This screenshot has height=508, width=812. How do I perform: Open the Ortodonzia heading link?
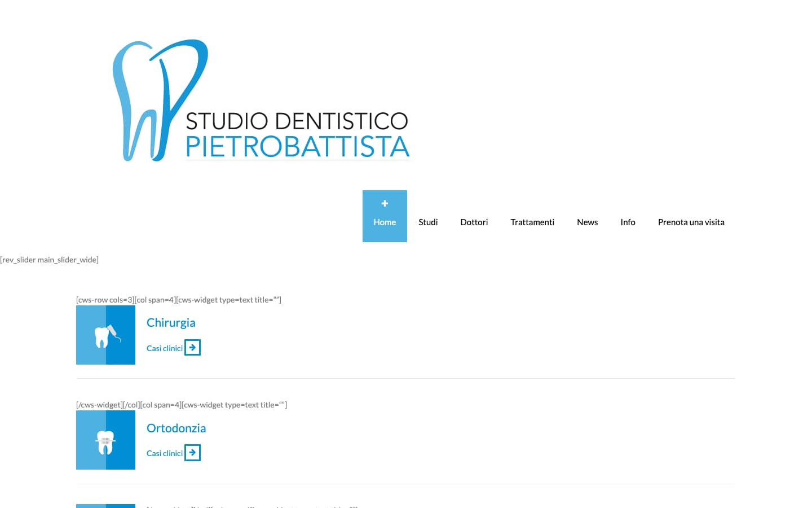(x=176, y=428)
